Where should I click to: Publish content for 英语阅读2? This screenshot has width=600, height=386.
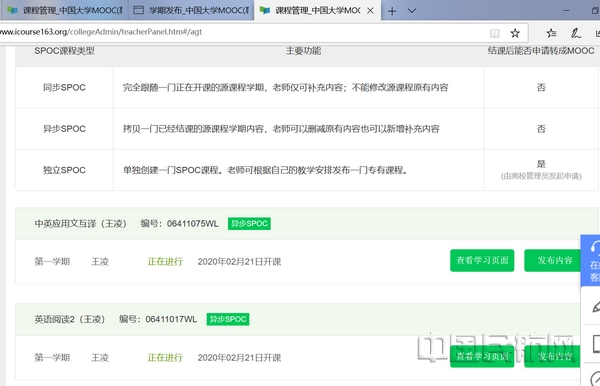pos(552,357)
